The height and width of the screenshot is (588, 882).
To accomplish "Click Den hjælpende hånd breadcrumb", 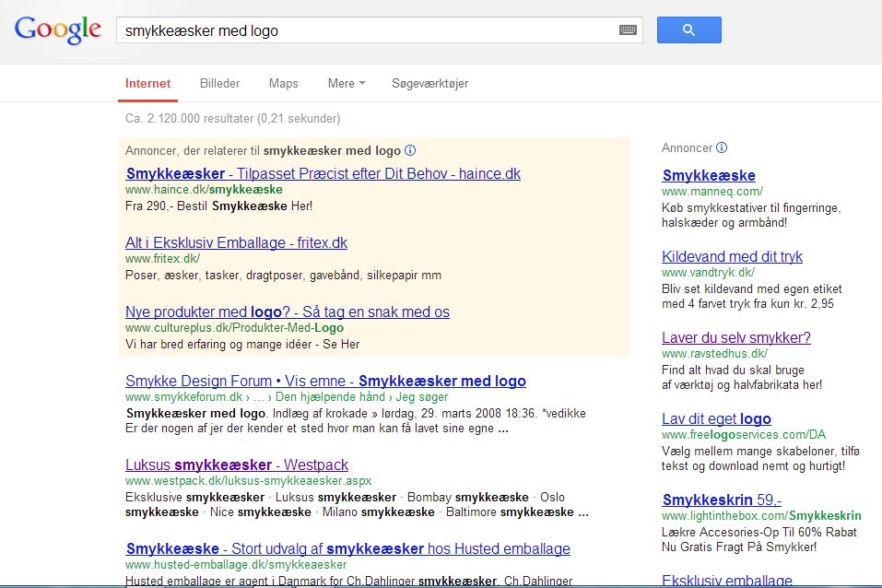I will tap(330, 396).
